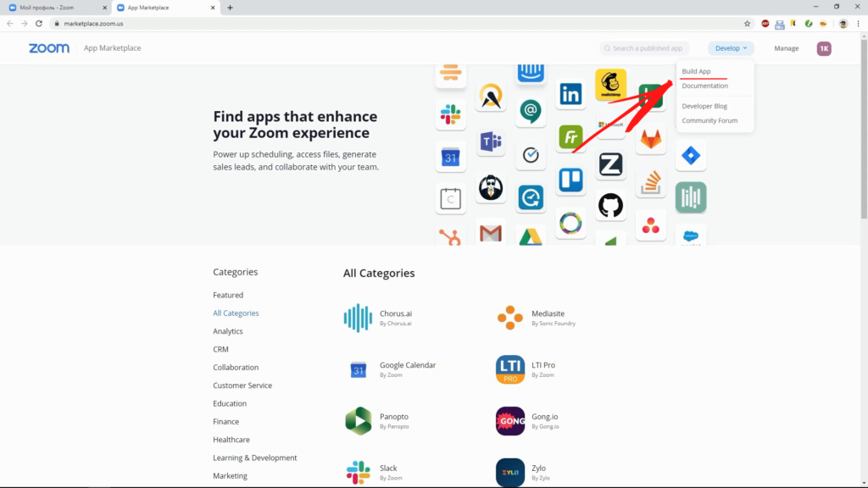Click the Manage link
The width and height of the screenshot is (868, 488).
786,48
